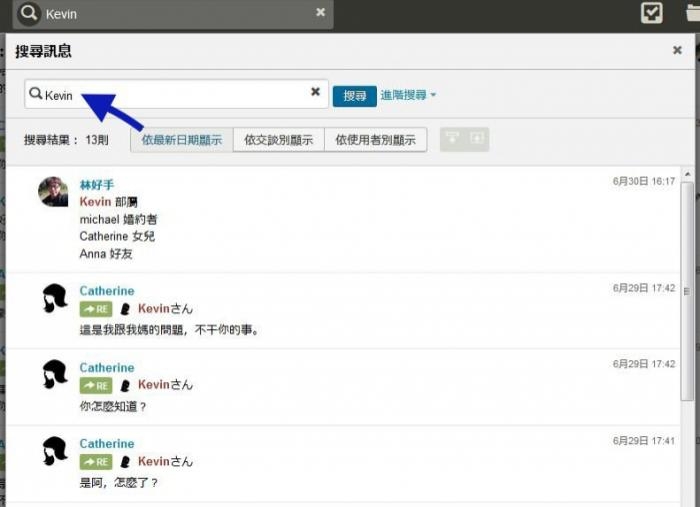Open Catherine name on 你怎麼知道 message
The width and height of the screenshot is (700, 507).
107,368
